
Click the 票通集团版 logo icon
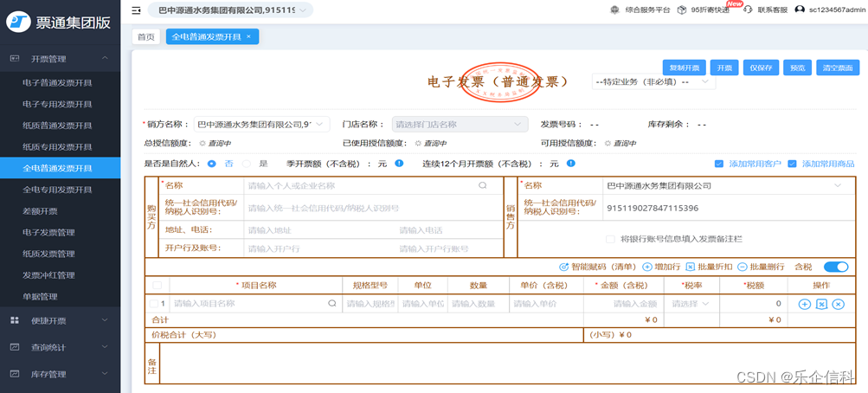coord(17,22)
